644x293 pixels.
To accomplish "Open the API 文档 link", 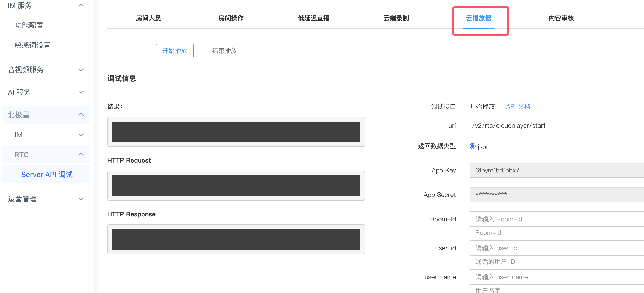I will [518, 106].
